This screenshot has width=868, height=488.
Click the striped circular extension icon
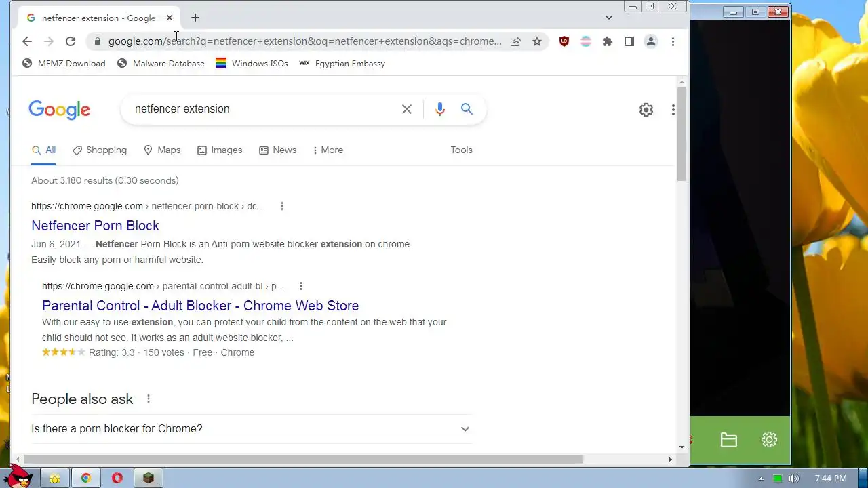[586, 41]
